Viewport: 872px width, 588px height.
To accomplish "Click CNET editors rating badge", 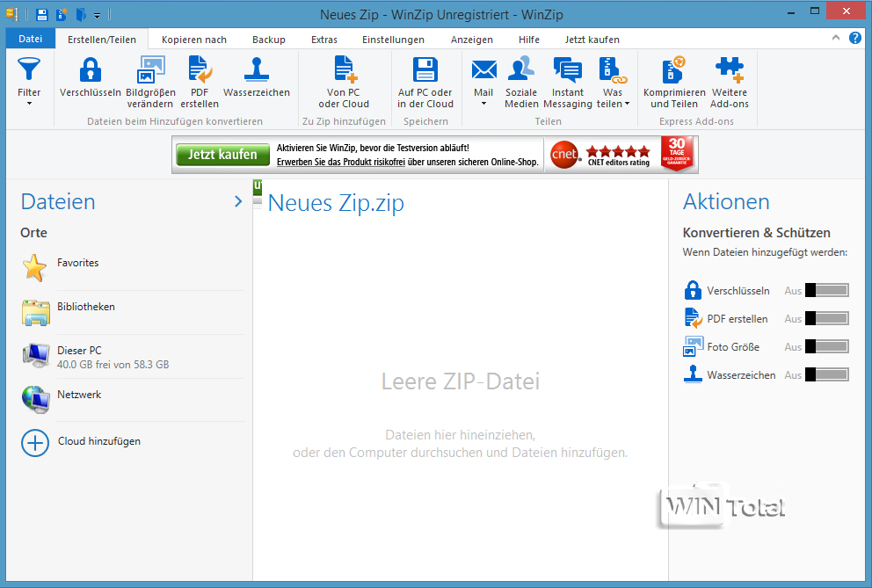I will pos(600,155).
